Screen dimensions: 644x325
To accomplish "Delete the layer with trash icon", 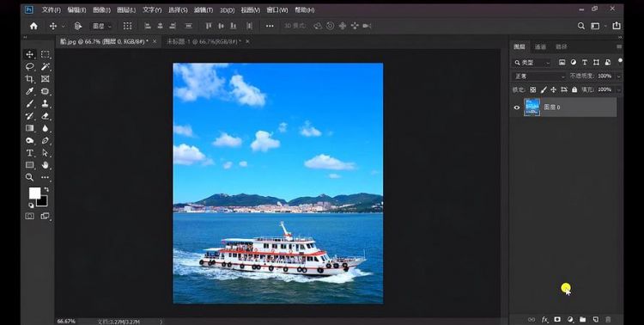I will pos(608,319).
